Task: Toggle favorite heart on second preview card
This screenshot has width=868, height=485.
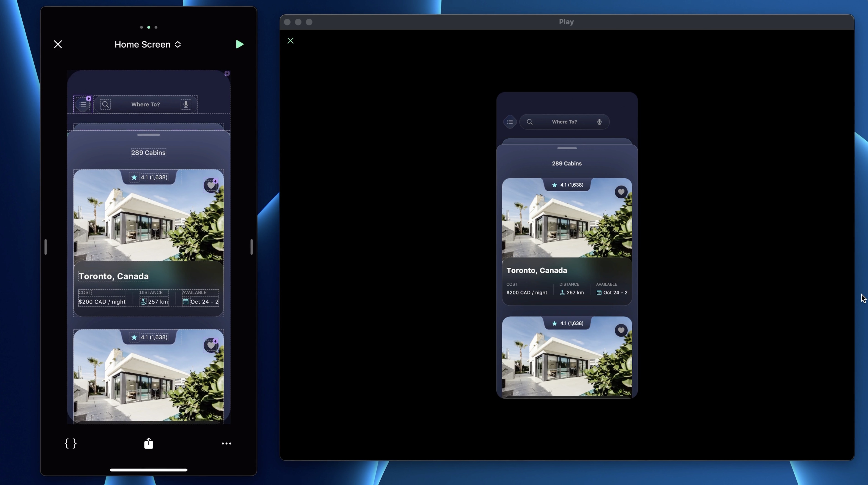Action: pos(621,330)
